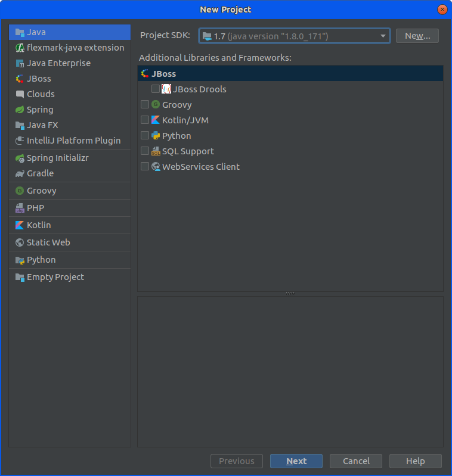The width and height of the screenshot is (452, 476).
Task: Select the Gradle elephant icon
Action: point(20,173)
